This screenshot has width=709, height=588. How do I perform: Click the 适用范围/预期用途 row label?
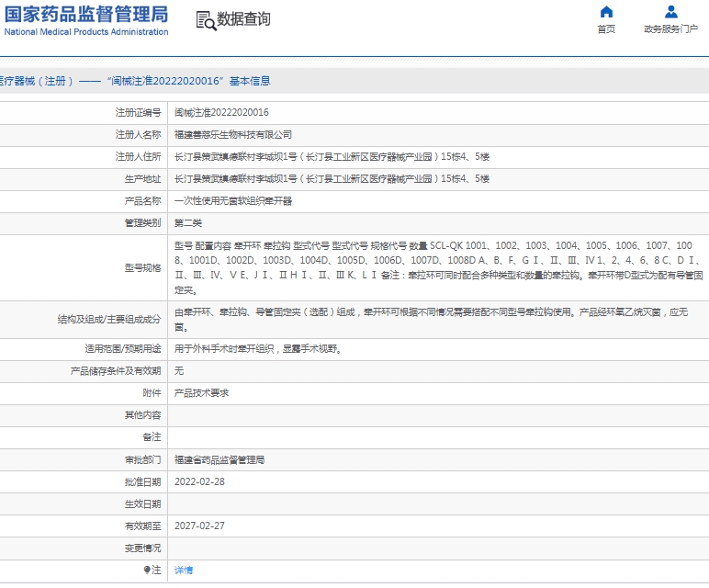pyautogui.click(x=123, y=349)
